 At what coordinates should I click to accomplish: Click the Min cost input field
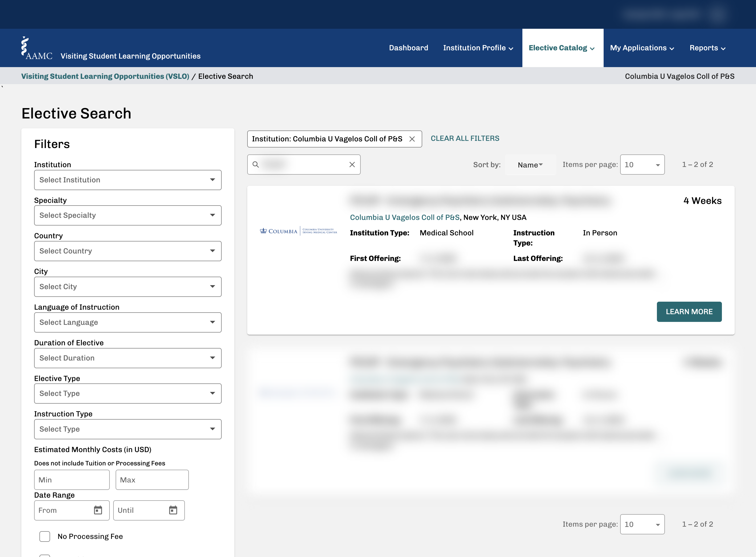(72, 480)
